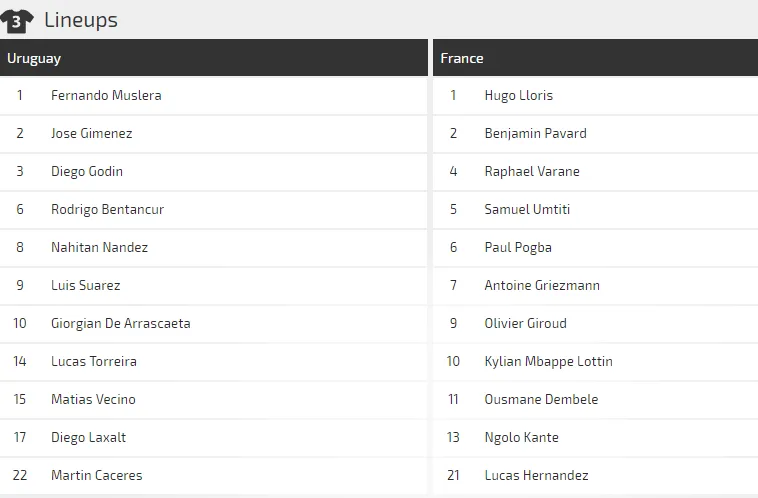758x498 pixels.
Task: Click on Paul Pogba's name
Action: 518,248
